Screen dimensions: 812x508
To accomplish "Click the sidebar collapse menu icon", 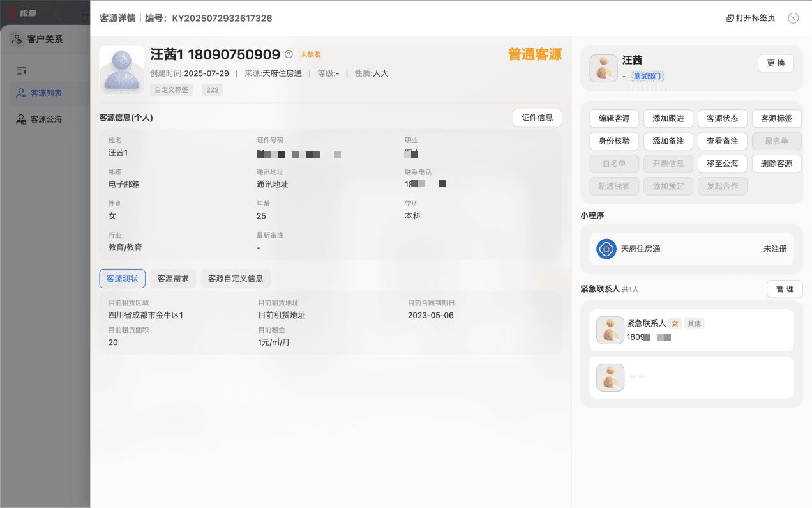I will coord(21,70).
